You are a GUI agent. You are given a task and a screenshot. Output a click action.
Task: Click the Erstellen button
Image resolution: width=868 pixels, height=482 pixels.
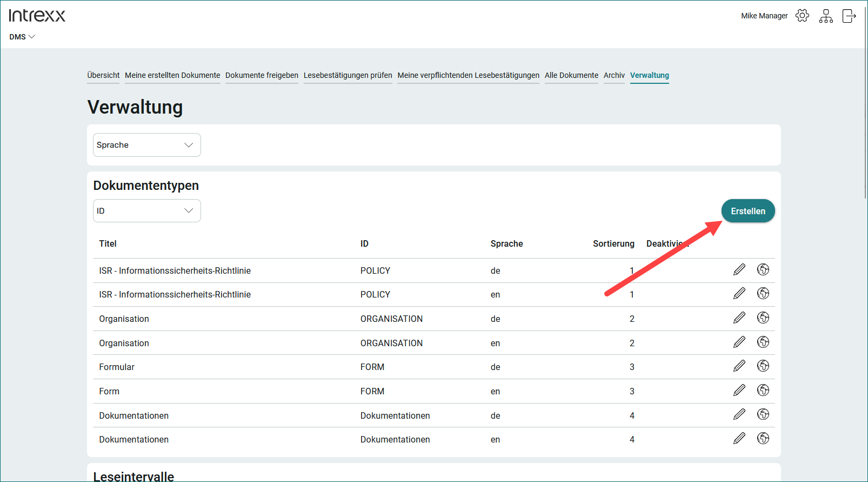tap(748, 211)
